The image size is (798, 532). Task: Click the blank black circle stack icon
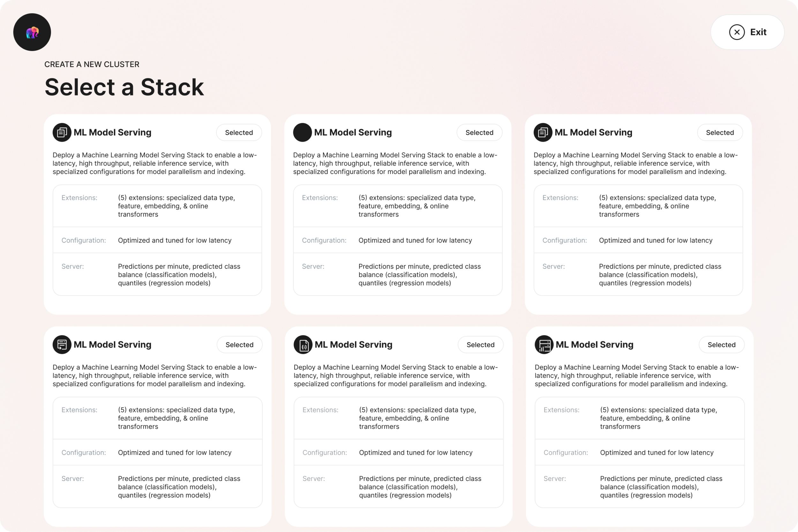[x=302, y=132]
